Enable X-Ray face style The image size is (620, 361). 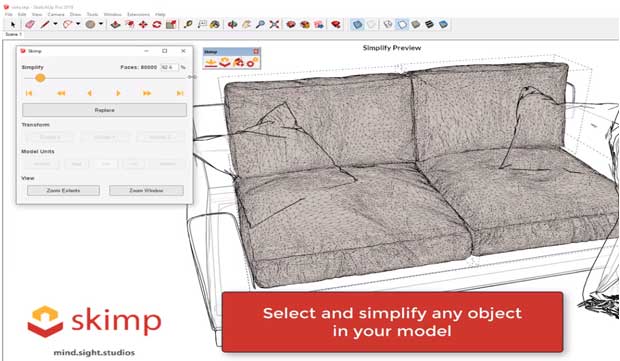[x=357, y=25]
